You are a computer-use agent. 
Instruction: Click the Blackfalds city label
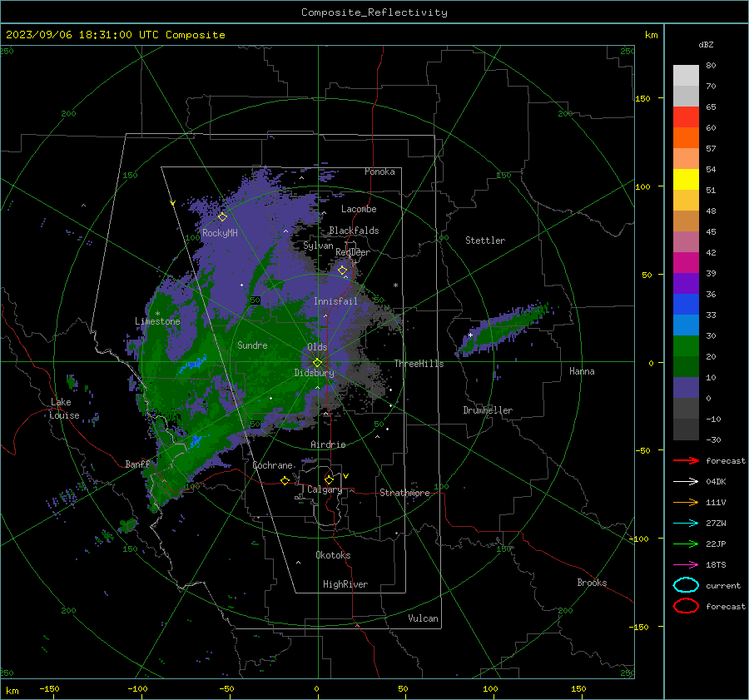[354, 231]
